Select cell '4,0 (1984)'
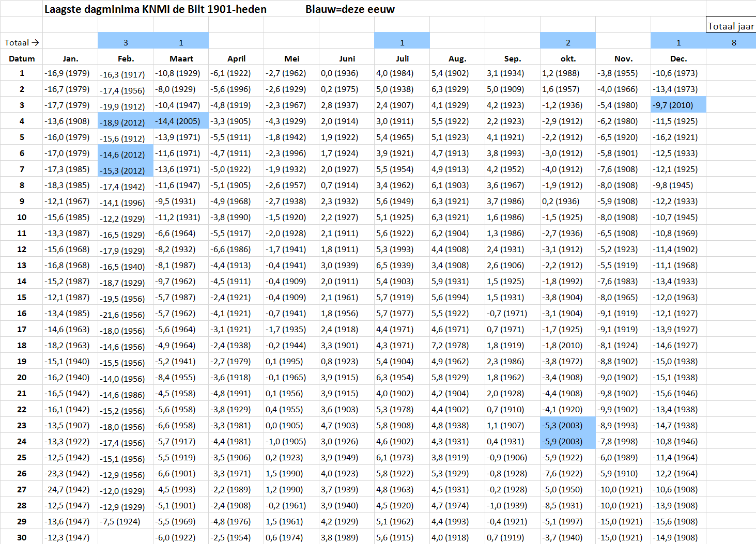 [402, 73]
